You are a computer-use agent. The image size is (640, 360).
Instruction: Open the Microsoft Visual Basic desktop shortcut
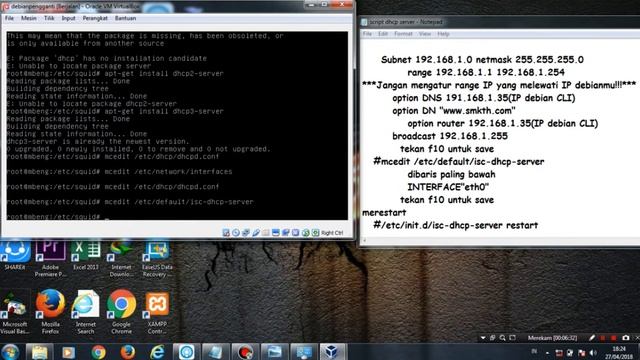click(x=15, y=312)
